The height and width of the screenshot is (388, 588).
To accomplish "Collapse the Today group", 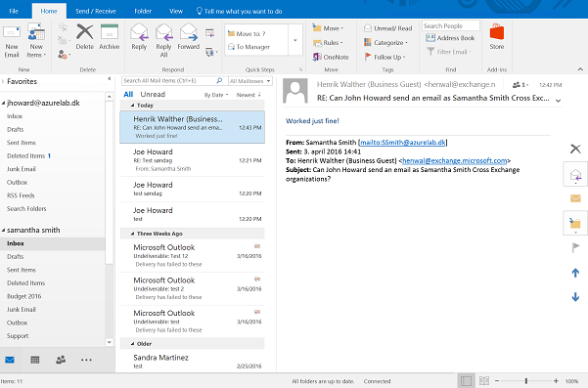I will coord(132,106).
